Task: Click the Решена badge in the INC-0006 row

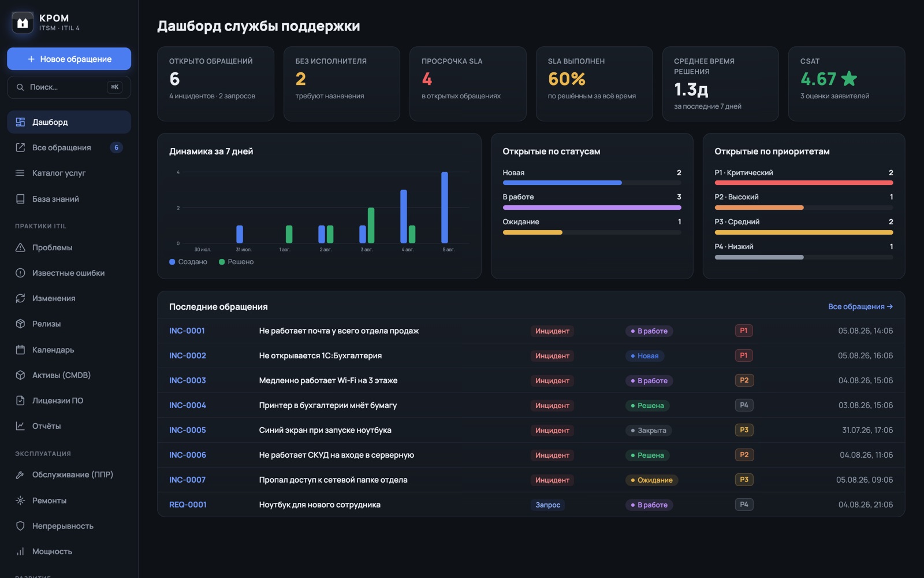Action: pos(647,455)
